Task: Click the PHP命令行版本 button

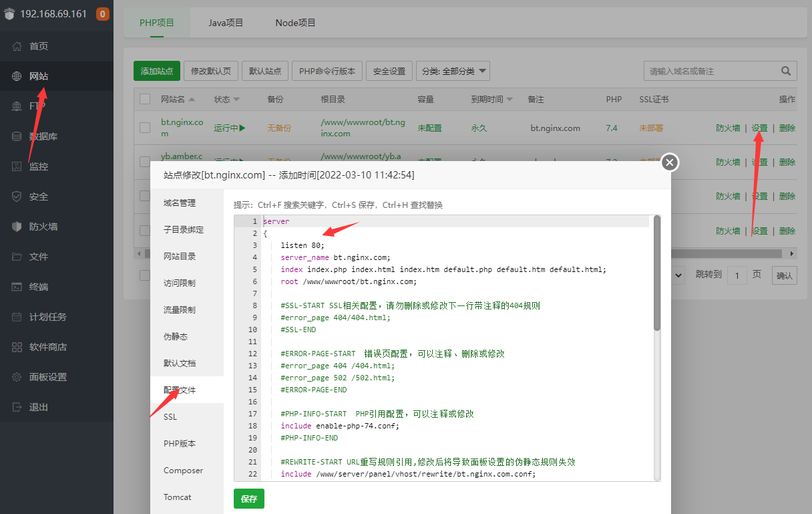Action: (327, 71)
